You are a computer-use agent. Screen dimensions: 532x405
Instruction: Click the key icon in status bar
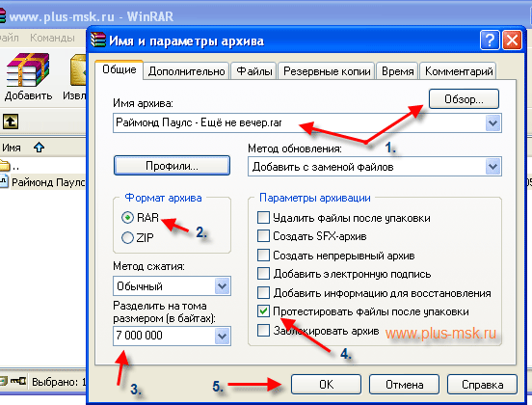18,381
